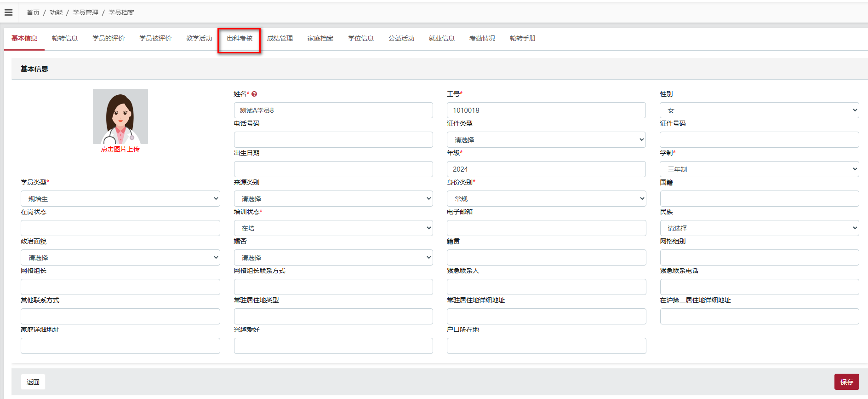This screenshot has width=868, height=399.
Task: Open 学员管理 breadcrumb link
Action: coord(86,12)
